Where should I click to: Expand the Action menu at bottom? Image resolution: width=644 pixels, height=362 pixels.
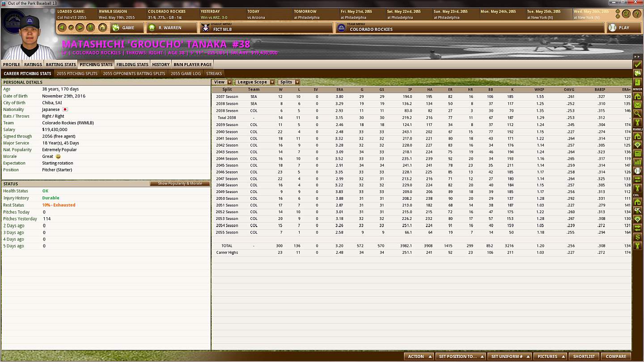click(419, 356)
